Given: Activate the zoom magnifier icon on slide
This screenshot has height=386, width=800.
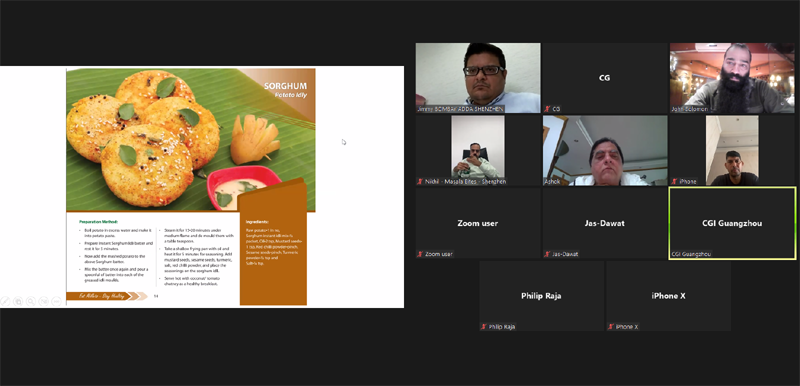Looking at the screenshot, I should 31,301.
